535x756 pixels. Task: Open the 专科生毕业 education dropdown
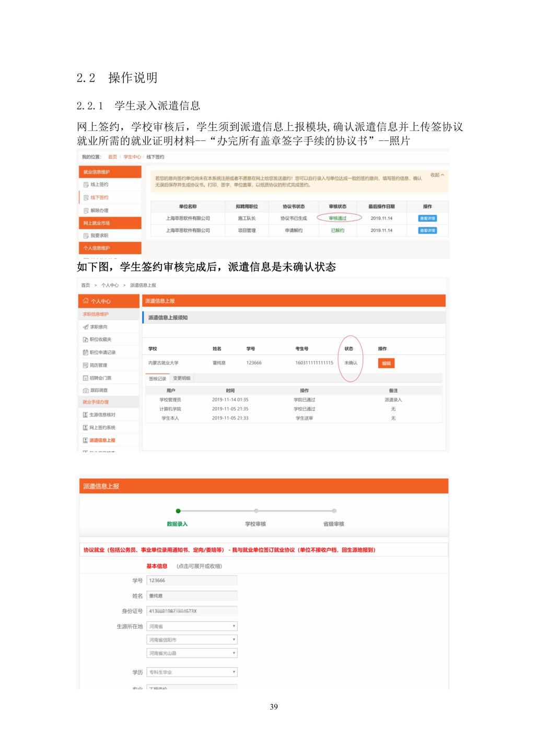[192, 672]
